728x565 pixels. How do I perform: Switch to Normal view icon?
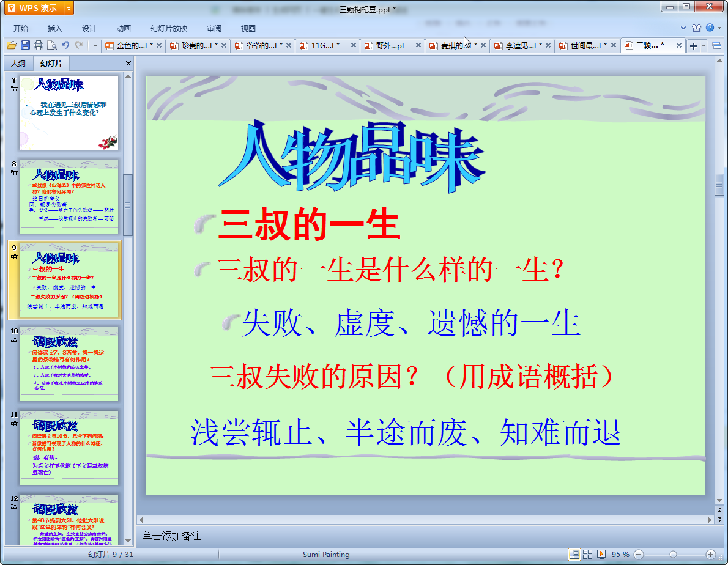tap(574, 555)
